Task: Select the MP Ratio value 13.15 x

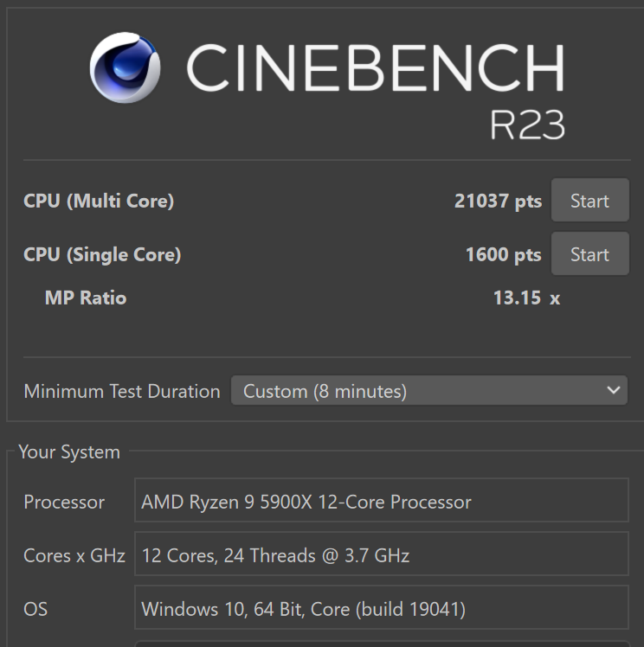Action: [x=526, y=298]
